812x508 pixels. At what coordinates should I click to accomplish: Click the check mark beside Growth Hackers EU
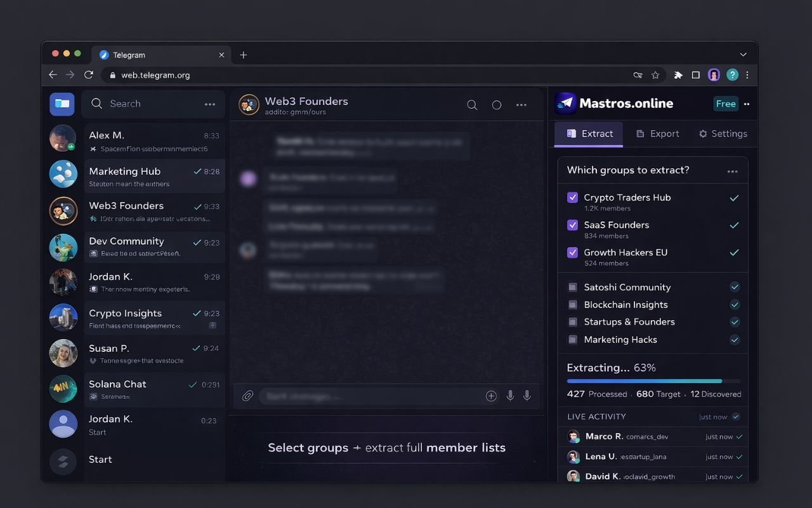pyautogui.click(x=734, y=253)
